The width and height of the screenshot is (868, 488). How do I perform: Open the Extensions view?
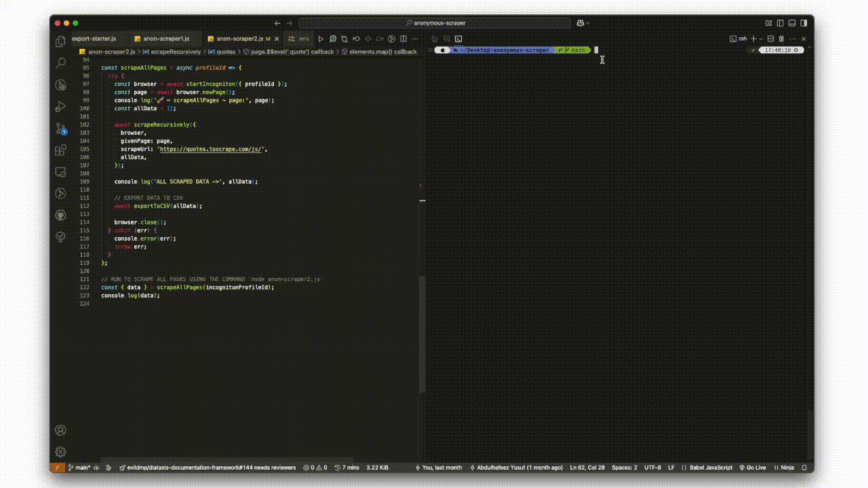[60, 150]
